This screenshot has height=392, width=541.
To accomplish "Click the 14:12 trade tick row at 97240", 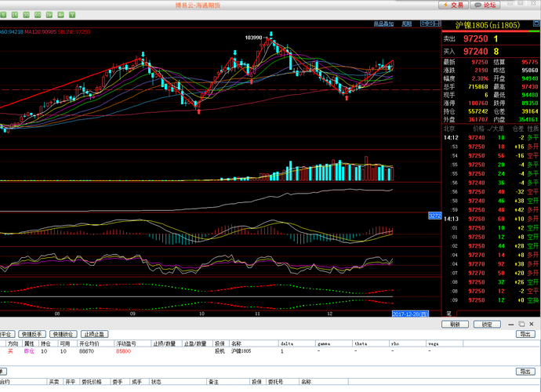I will (492, 137).
